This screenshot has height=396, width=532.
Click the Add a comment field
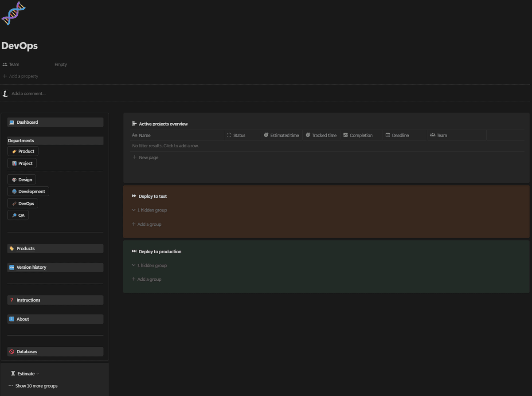click(x=28, y=94)
